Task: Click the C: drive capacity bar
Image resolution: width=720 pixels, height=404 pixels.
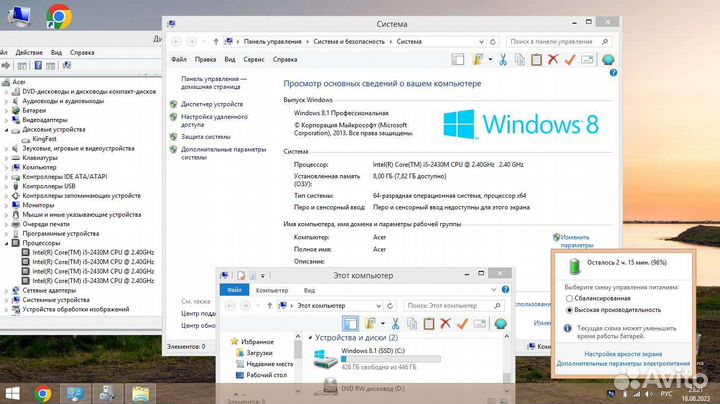Action: (391, 359)
